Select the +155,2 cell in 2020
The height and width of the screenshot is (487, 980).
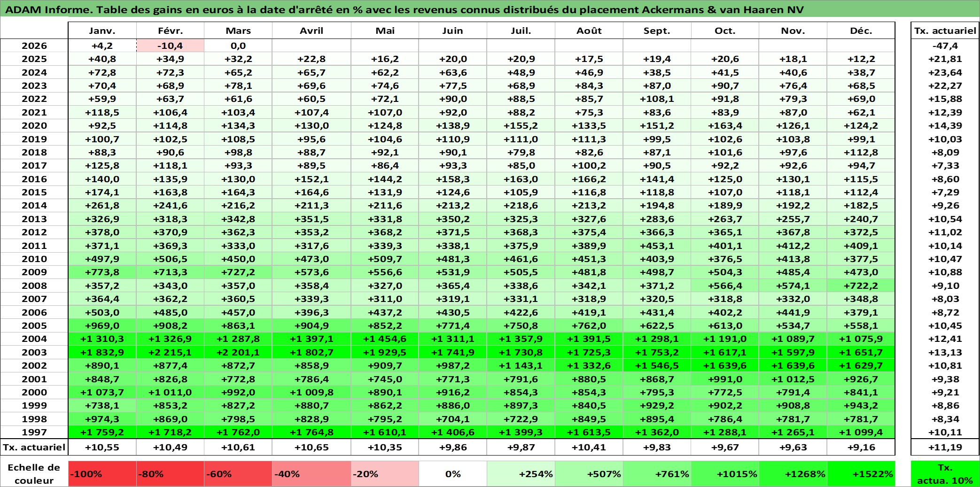click(x=521, y=125)
